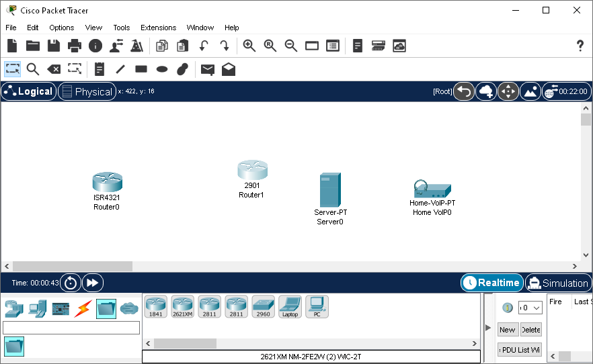The height and width of the screenshot is (364, 593).
Task: Choose the Draw Rectangle tool
Action: point(141,69)
